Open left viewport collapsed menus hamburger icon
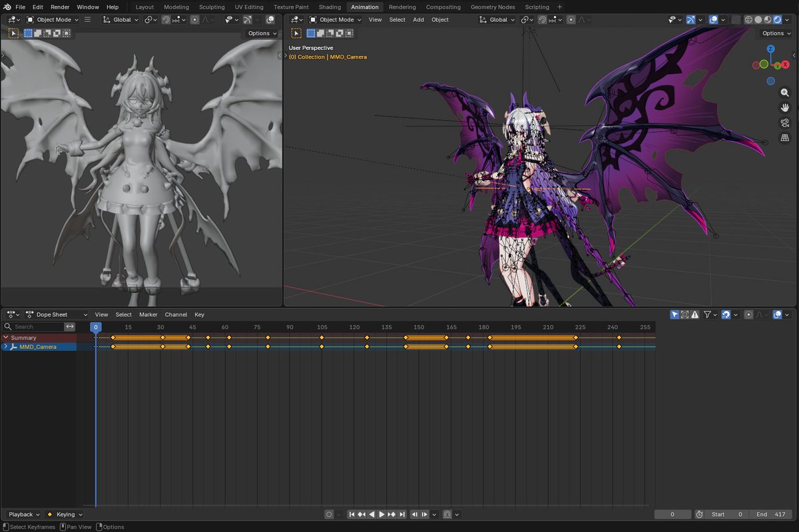 (x=87, y=19)
